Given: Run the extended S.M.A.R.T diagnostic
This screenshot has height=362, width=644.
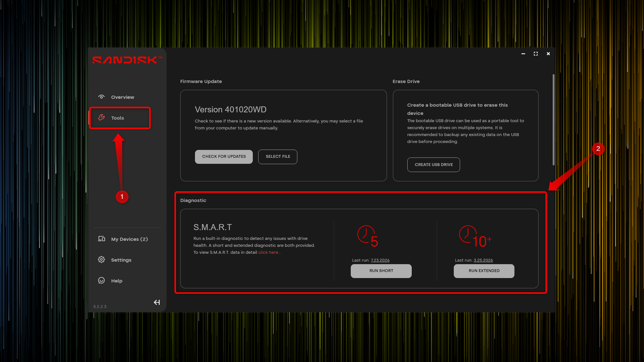Looking at the screenshot, I should (x=484, y=271).
